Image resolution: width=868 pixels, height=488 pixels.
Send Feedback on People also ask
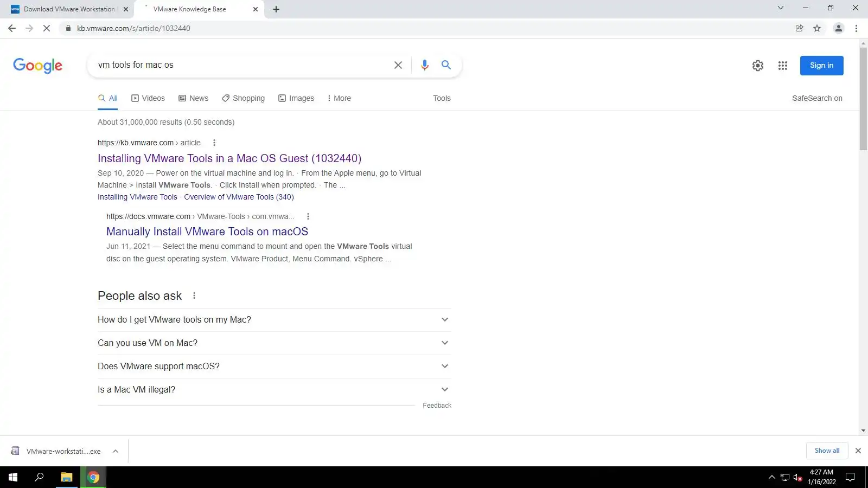tap(437, 406)
